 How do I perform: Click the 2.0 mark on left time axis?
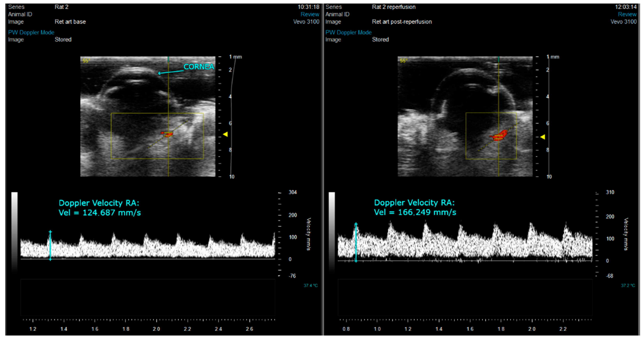tap(156, 329)
